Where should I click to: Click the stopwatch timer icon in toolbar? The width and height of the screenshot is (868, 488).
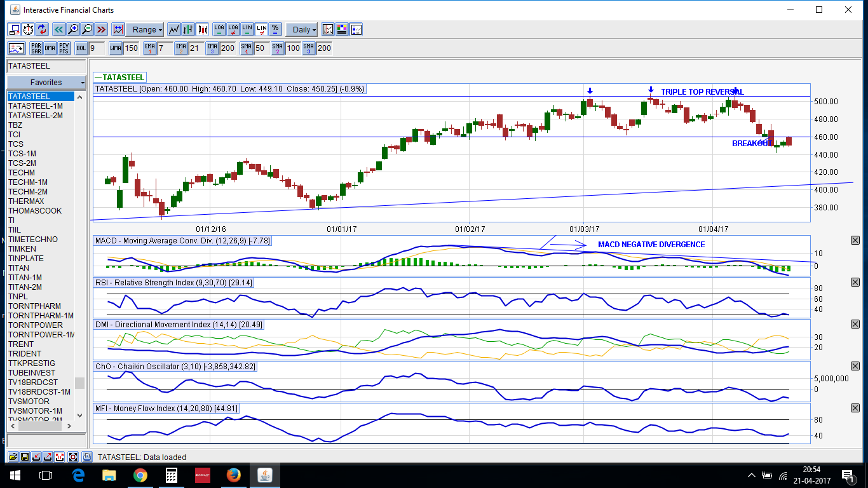tap(28, 30)
